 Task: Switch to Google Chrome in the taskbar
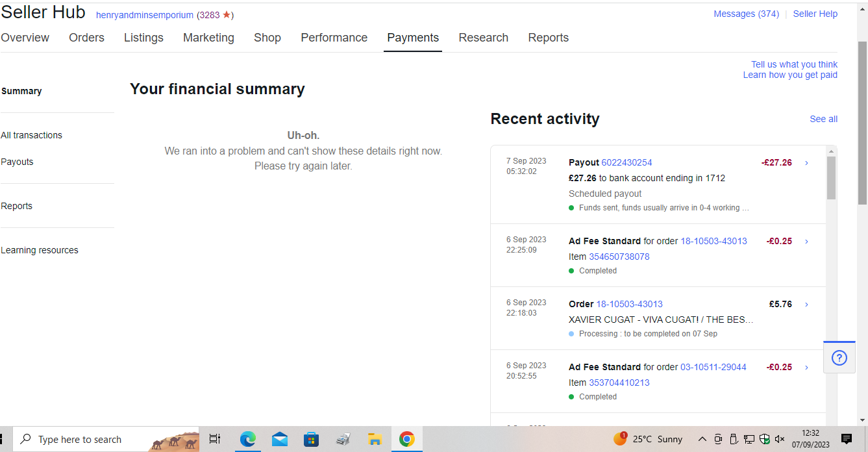pos(407,439)
